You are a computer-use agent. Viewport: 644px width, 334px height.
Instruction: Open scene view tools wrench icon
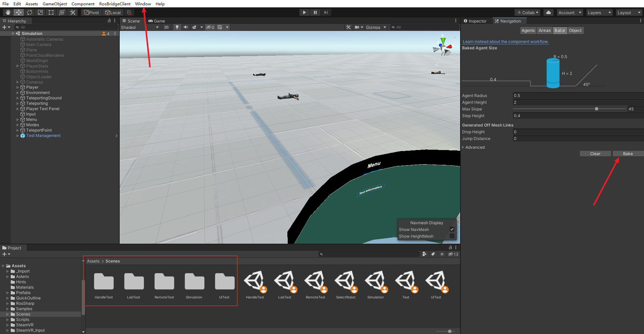(x=349, y=27)
